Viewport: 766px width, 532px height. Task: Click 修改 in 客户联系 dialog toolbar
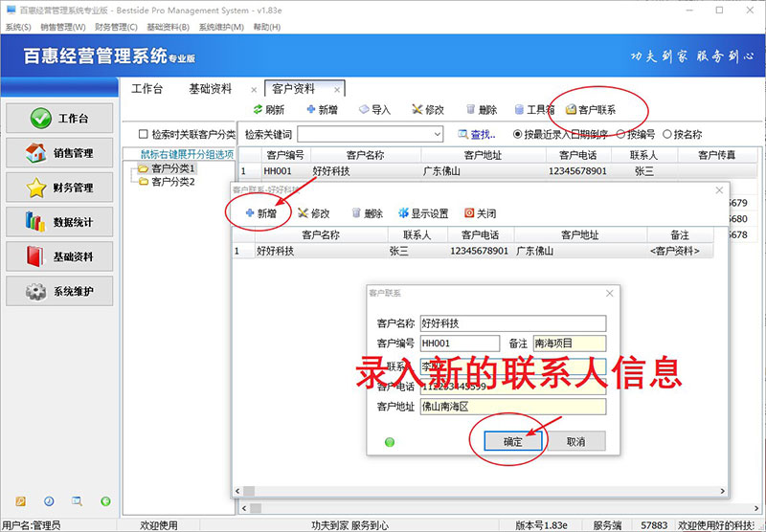point(314,213)
